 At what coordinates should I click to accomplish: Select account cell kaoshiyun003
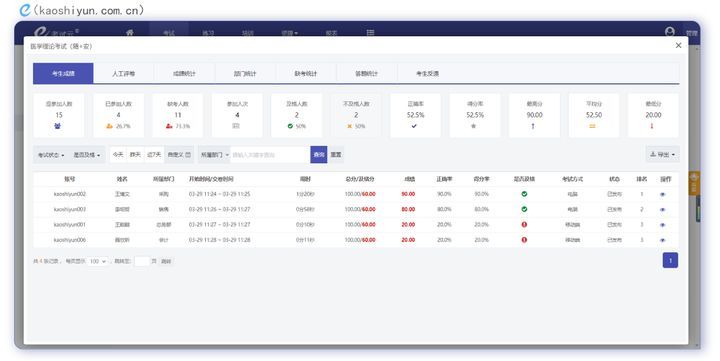(70, 209)
